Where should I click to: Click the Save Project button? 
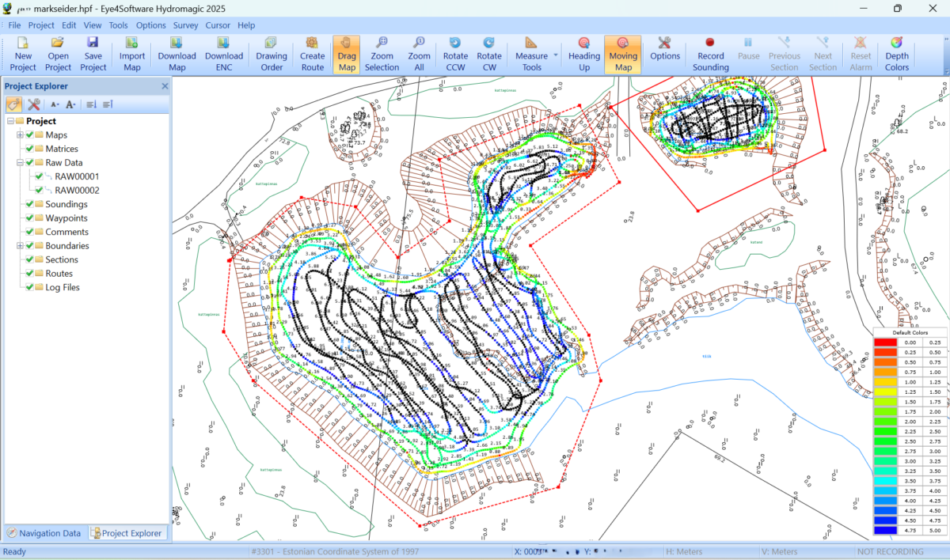93,55
